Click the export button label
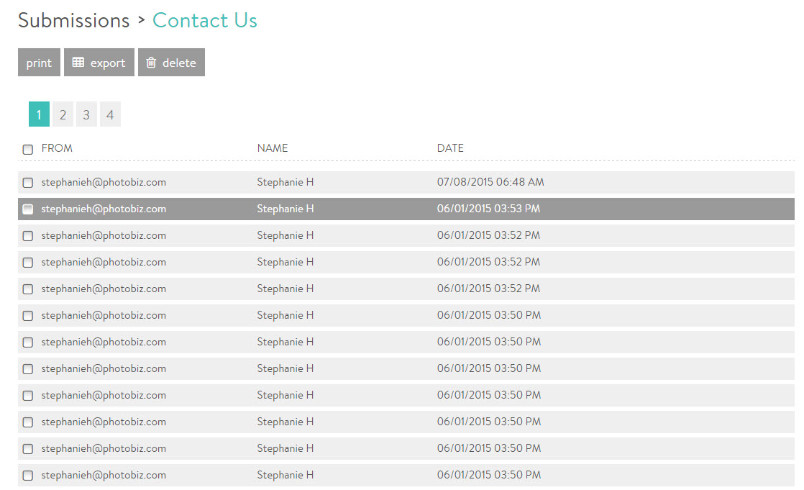This screenshot has width=804, height=490. [x=108, y=63]
